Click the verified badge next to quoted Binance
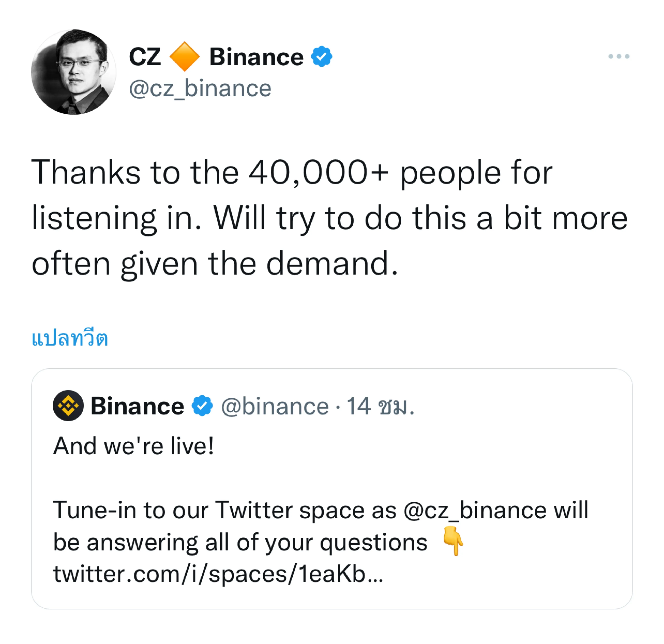Screen dimensions: 664x644 point(202,405)
